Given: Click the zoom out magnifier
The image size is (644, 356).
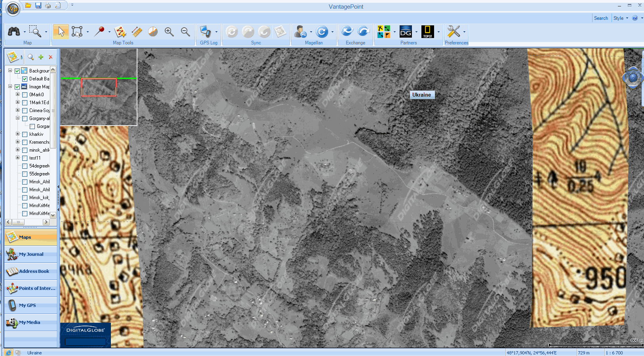Looking at the screenshot, I should click(x=185, y=32).
